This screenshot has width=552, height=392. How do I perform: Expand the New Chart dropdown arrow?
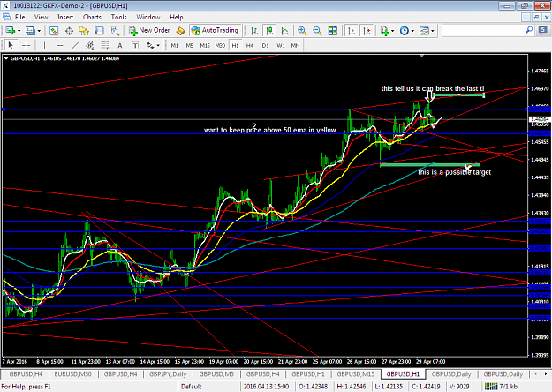point(19,31)
